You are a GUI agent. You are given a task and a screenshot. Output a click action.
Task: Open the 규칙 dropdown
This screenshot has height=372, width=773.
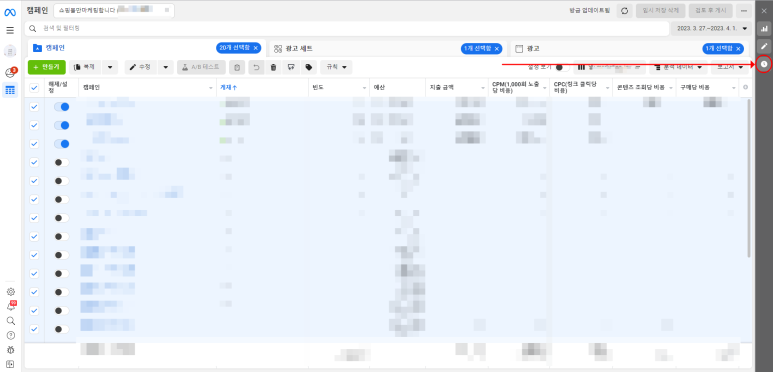coord(336,68)
